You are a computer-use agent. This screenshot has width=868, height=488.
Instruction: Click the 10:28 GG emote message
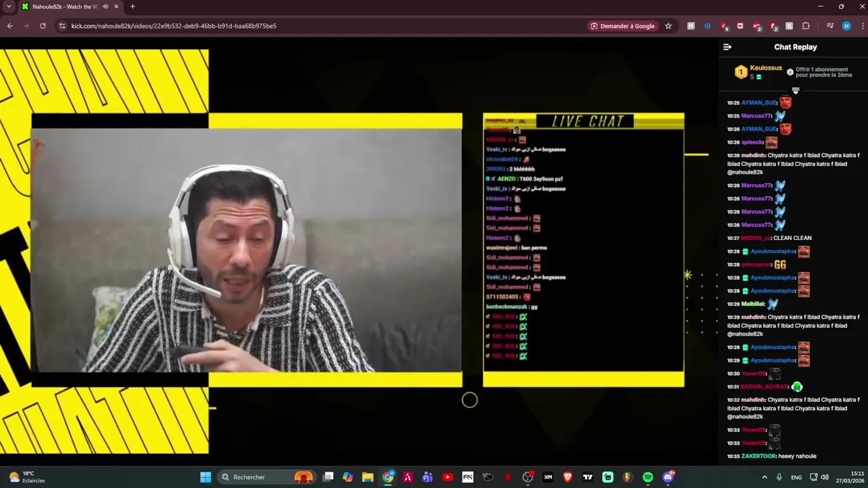780,265
